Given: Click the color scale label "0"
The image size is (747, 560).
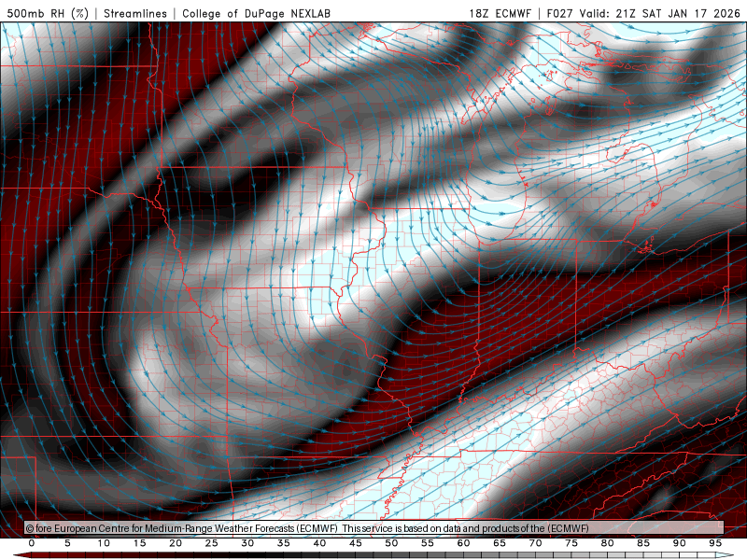Looking at the screenshot, I should coord(32,543).
